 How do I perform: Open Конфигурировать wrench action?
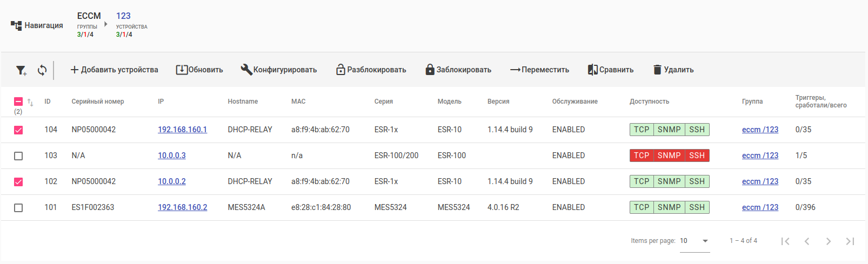coord(279,70)
